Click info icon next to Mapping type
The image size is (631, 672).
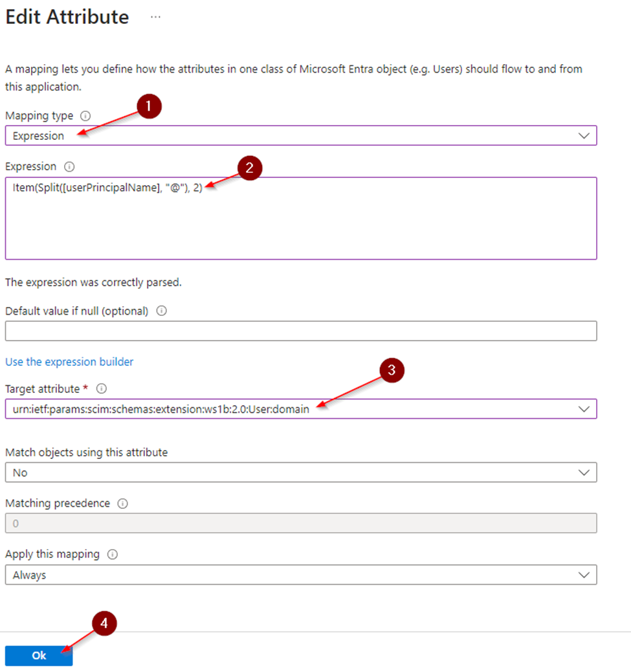click(85, 116)
